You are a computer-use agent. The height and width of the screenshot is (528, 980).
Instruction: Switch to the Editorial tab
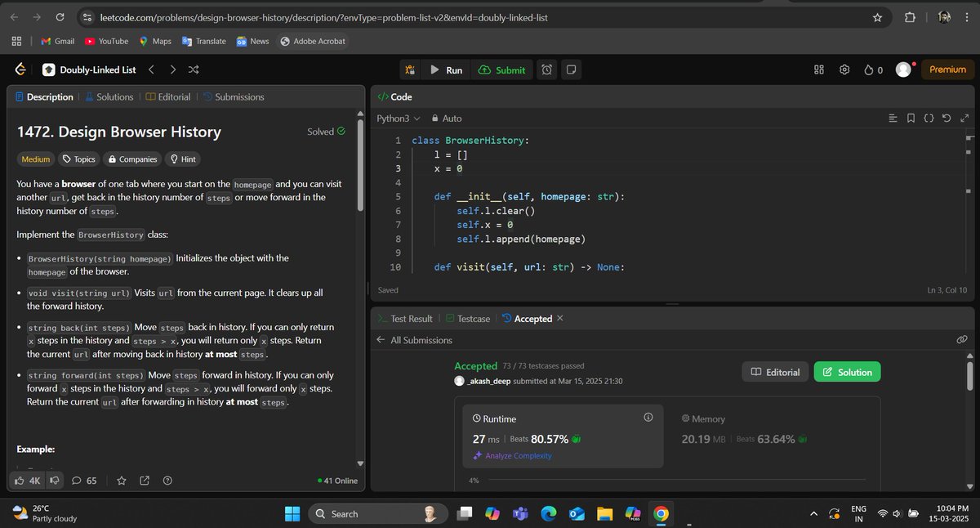click(168, 96)
